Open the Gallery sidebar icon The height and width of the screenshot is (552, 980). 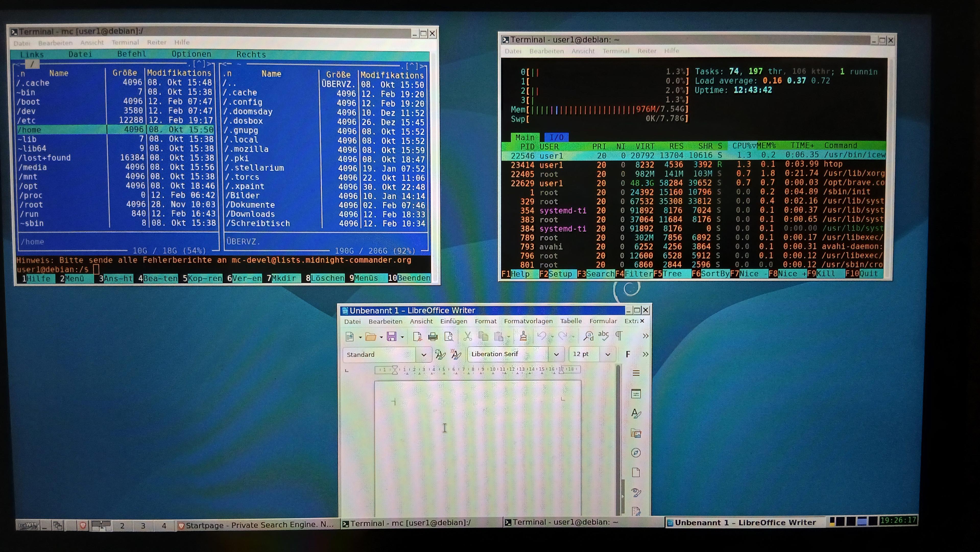636,433
